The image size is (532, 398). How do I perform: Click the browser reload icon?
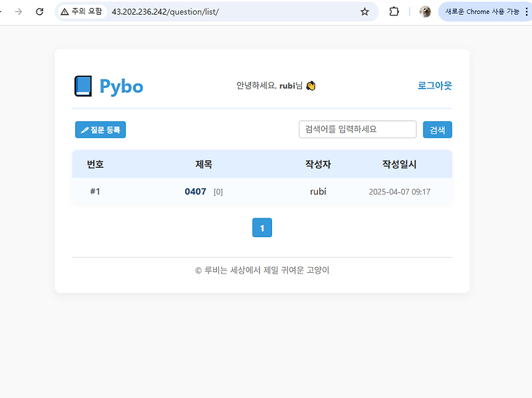pyautogui.click(x=40, y=11)
